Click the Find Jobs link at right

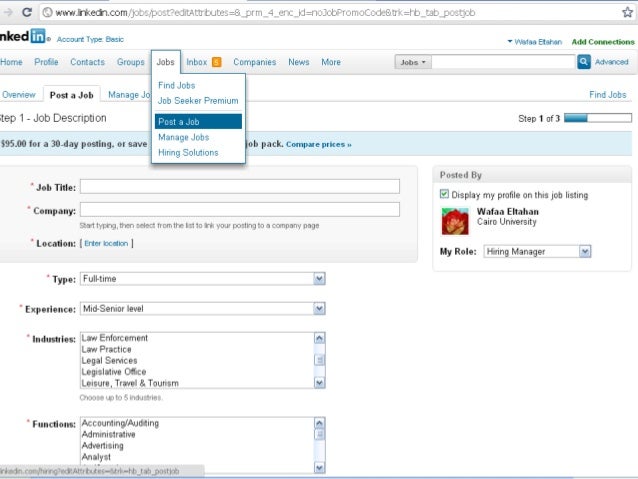pyautogui.click(x=607, y=95)
